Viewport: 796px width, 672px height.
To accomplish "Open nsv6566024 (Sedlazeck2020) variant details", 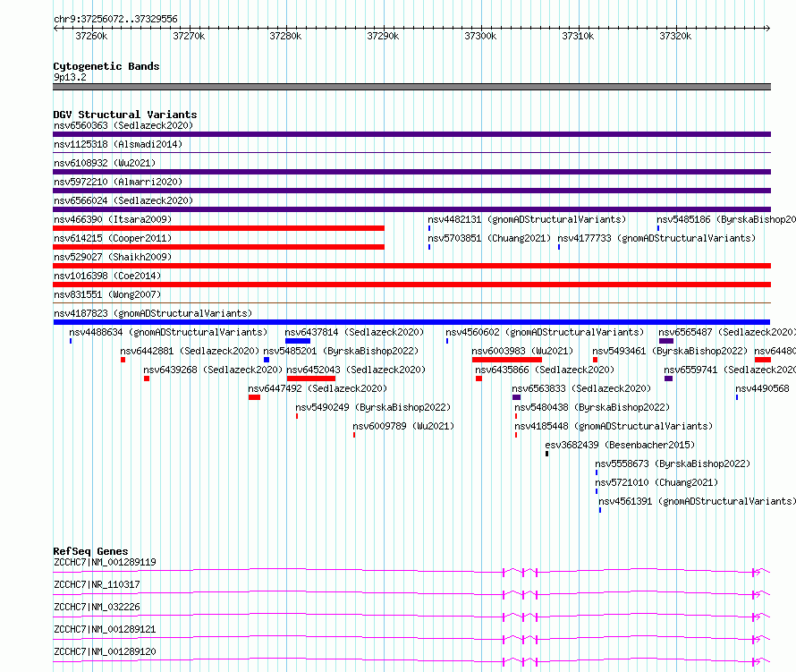I will 123,200.
